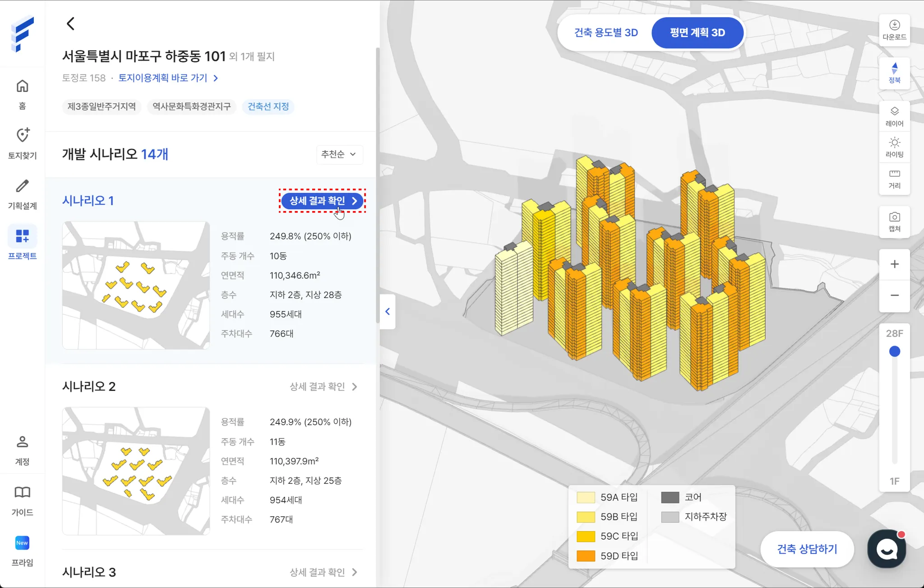
Task: Open the 추천순 sort dropdown
Action: (x=339, y=154)
